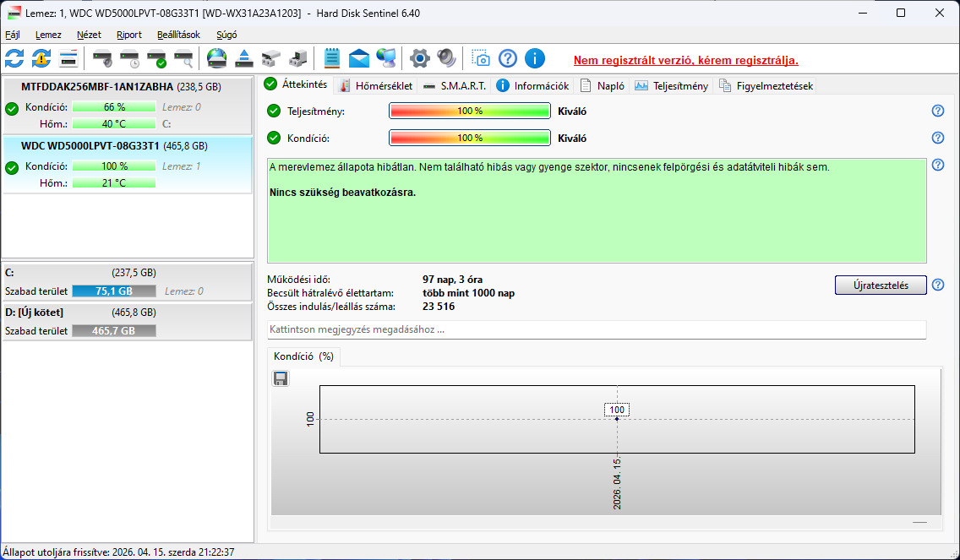Open the Lemez menu
The height and width of the screenshot is (560, 960).
pos(48,35)
